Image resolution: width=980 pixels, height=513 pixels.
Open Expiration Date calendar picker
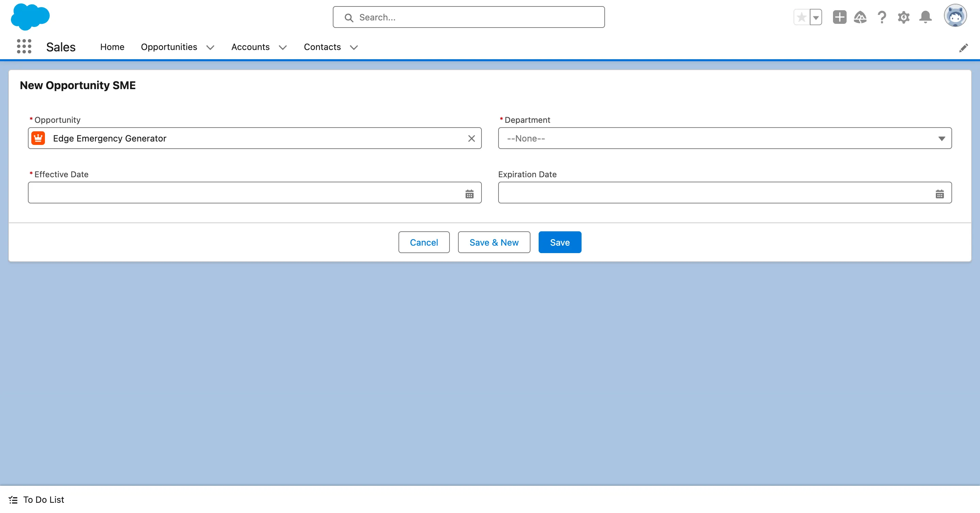[x=940, y=194]
